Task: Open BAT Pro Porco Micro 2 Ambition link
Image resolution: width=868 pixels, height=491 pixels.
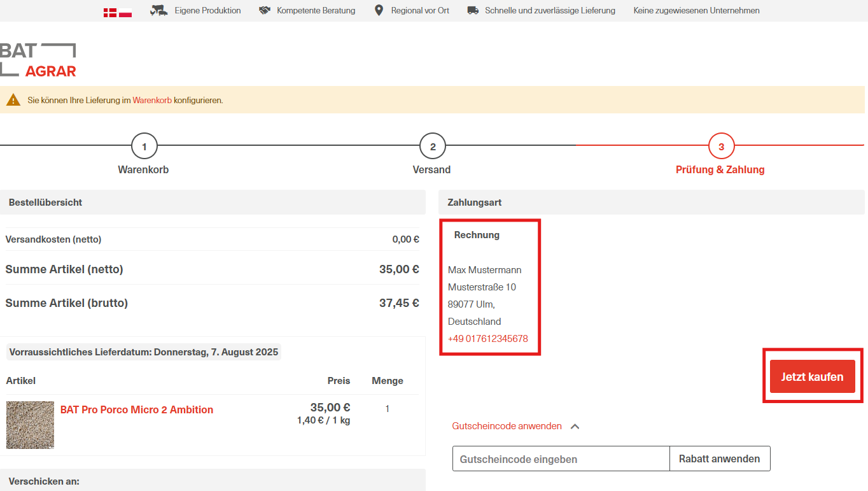Action: click(x=137, y=409)
